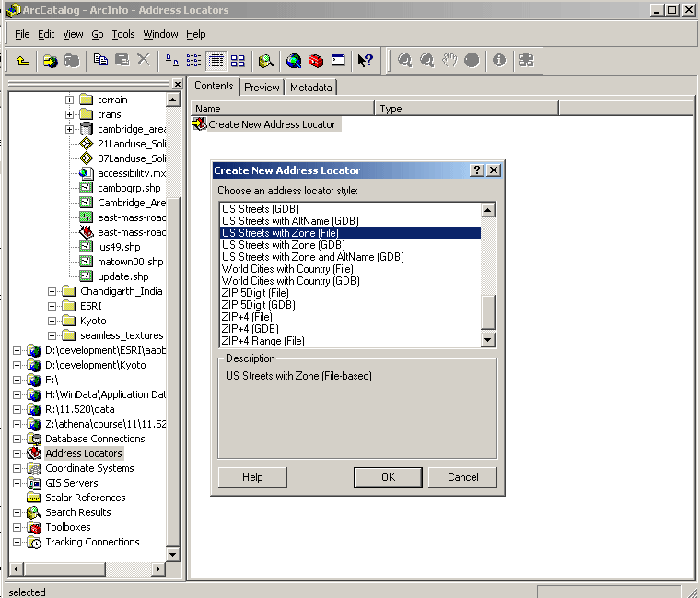The width and height of the screenshot is (700, 598).
Task: Click the Create Thumbnail toolbar icon
Action: point(527,60)
